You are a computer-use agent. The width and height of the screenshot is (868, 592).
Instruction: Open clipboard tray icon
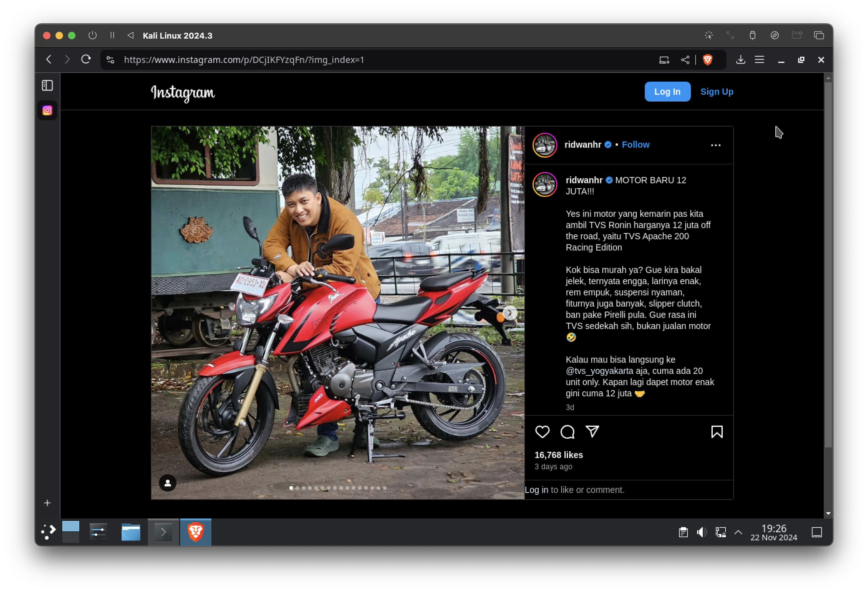click(x=683, y=532)
